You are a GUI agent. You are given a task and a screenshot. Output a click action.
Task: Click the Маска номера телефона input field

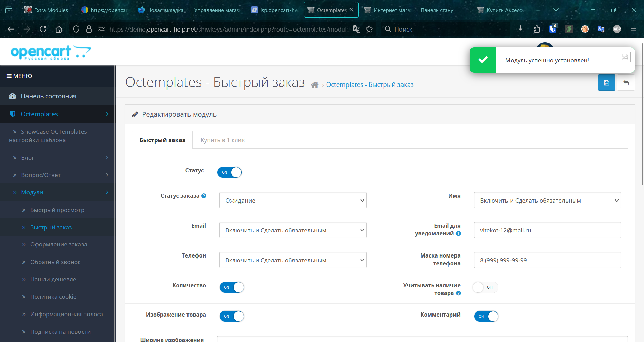(x=547, y=260)
